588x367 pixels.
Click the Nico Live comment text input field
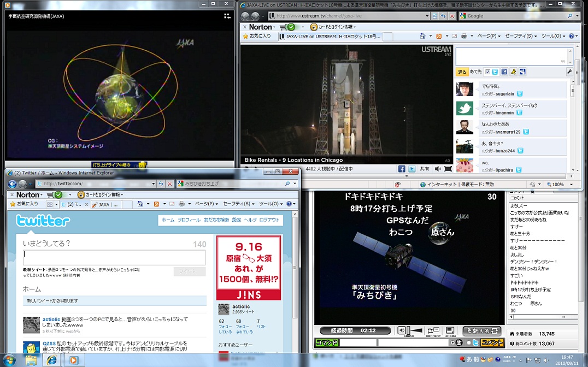(x=413, y=342)
